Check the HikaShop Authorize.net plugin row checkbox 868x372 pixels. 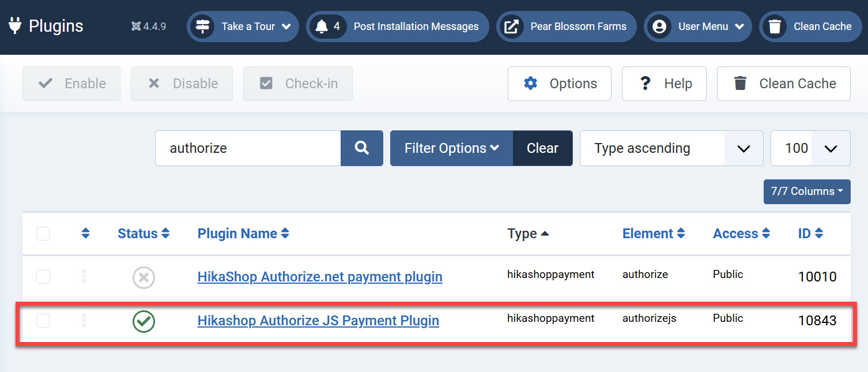tap(43, 277)
